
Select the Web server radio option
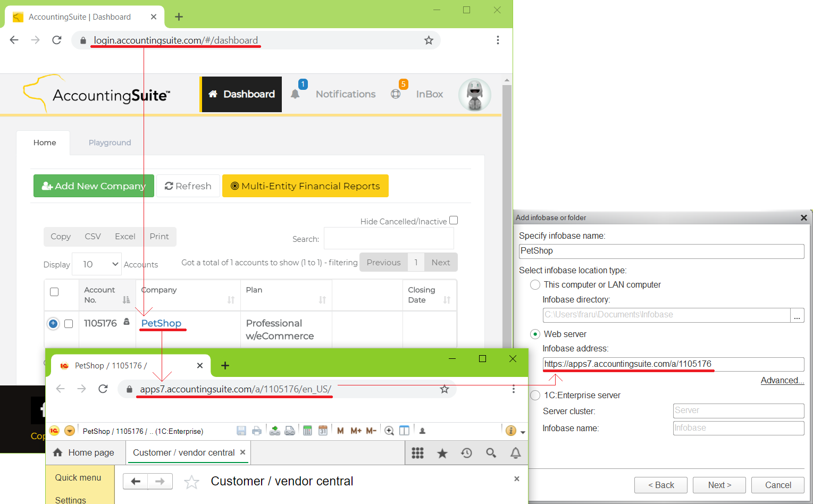click(x=535, y=334)
